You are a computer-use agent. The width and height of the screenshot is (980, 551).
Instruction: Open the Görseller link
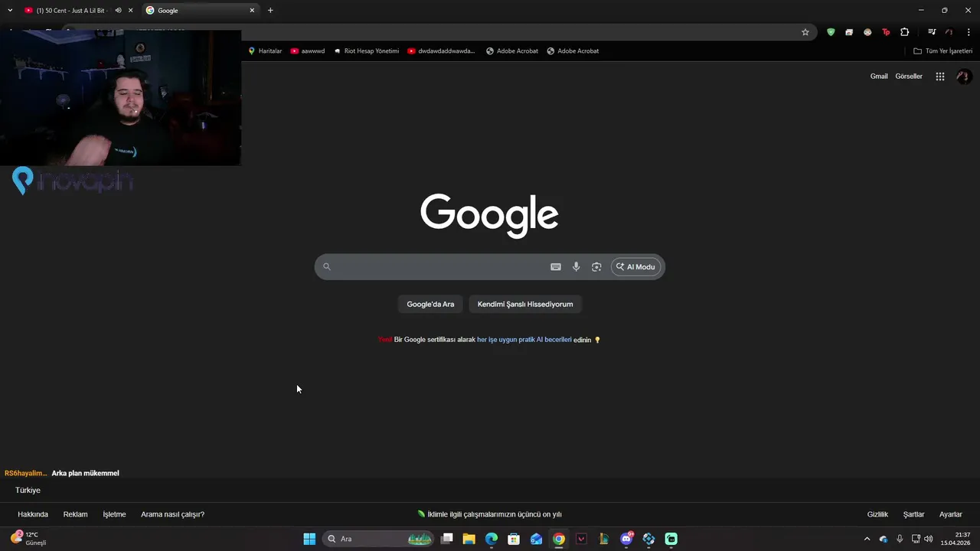point(909,76)
